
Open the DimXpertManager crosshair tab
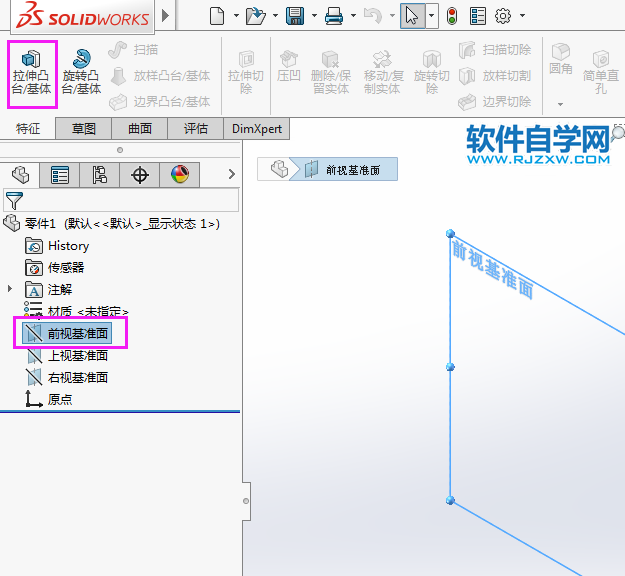pyautogui.click(x=140, y=175)
